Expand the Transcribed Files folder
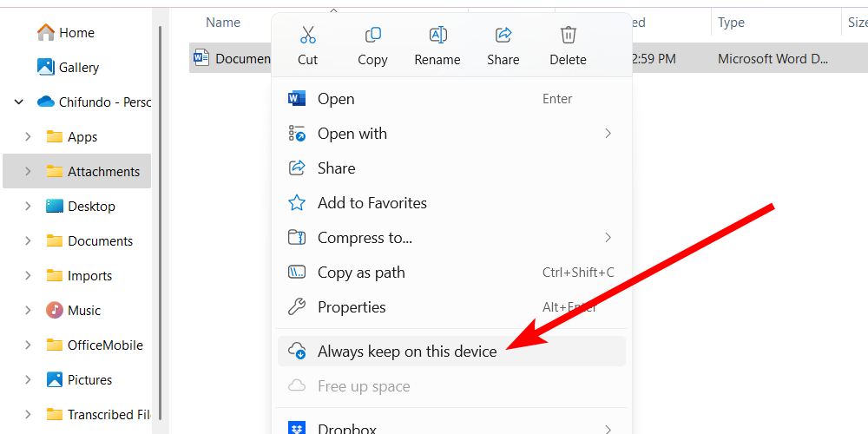868x434 pixels. coord(28,415)
